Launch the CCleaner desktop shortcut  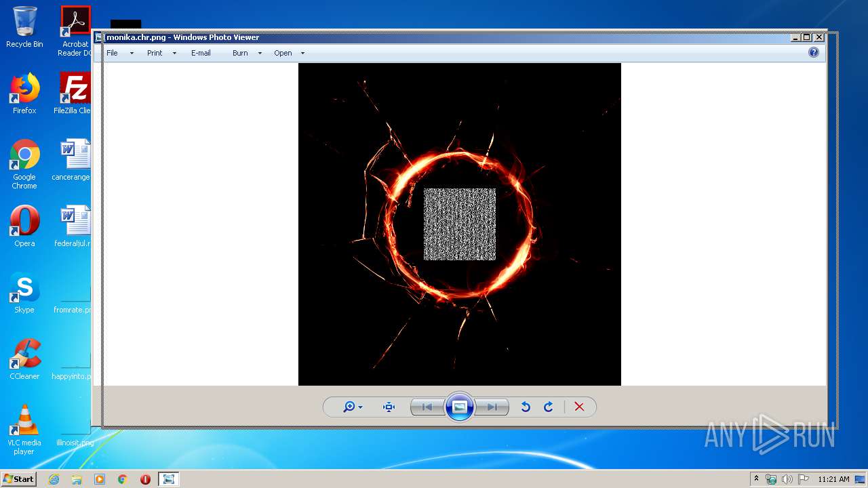(24, 359)
